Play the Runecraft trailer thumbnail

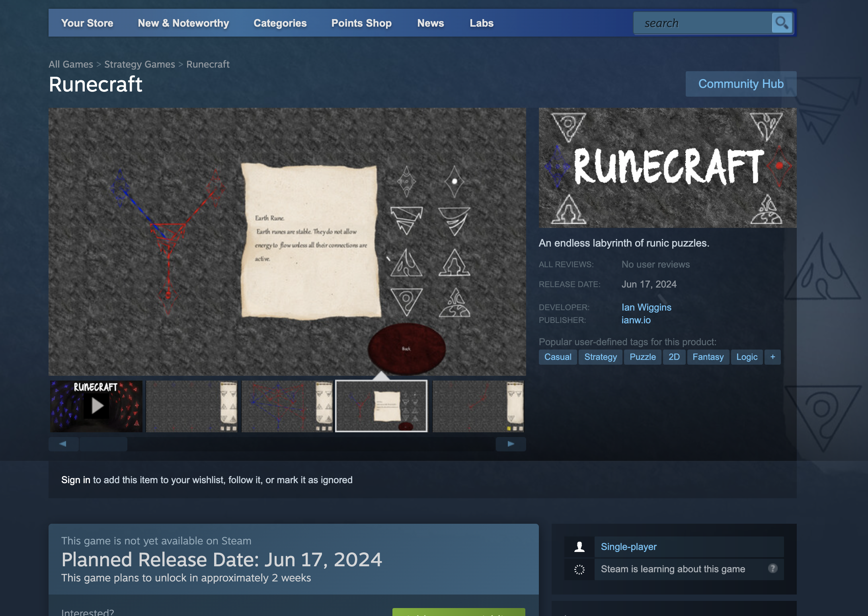coord(96,406)
